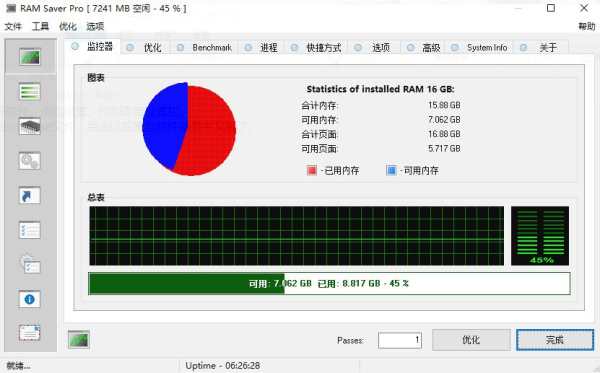Screen dimensions: 600x373
Task: Click the green list icon in the sidebar
Action: tap(30, 92)
